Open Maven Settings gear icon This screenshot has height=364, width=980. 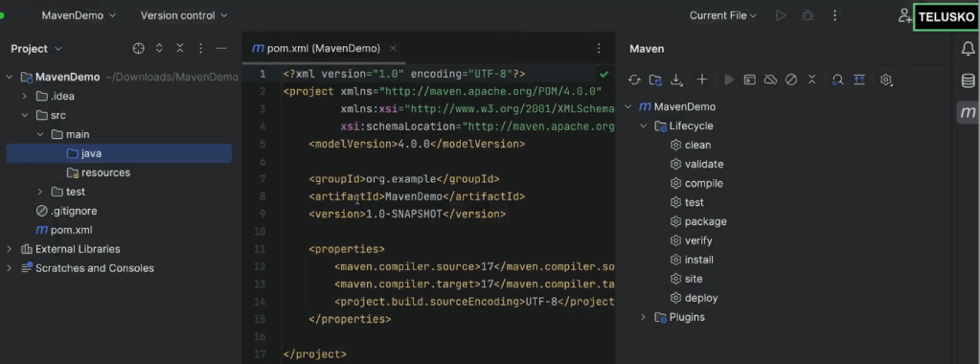885,80
